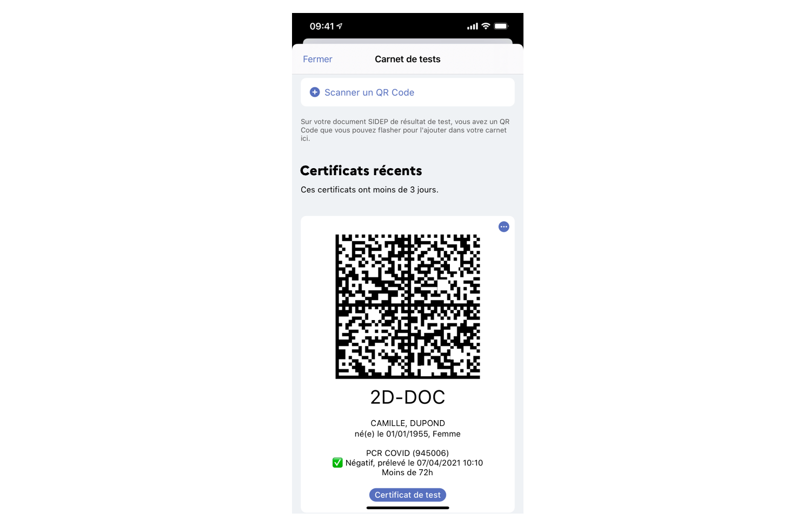
Task: Tap the SIDEP document explanation text
Action: click(406, 130)
